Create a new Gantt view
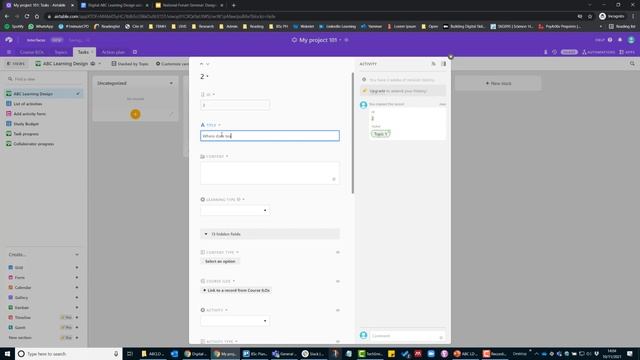 (43, 327)
